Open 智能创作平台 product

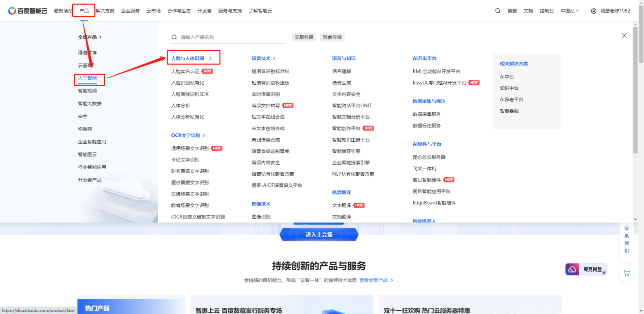point(347,129)
